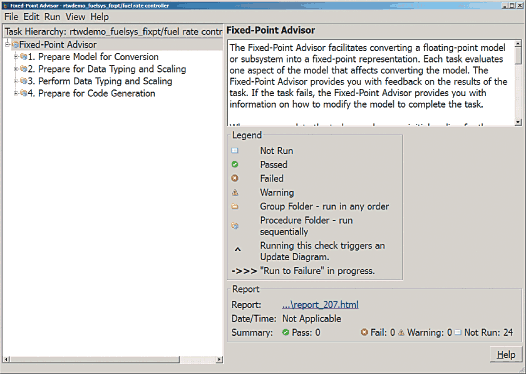Click the Failed legend icon
This screenshot has width=526, height=374.
[235, 178]
